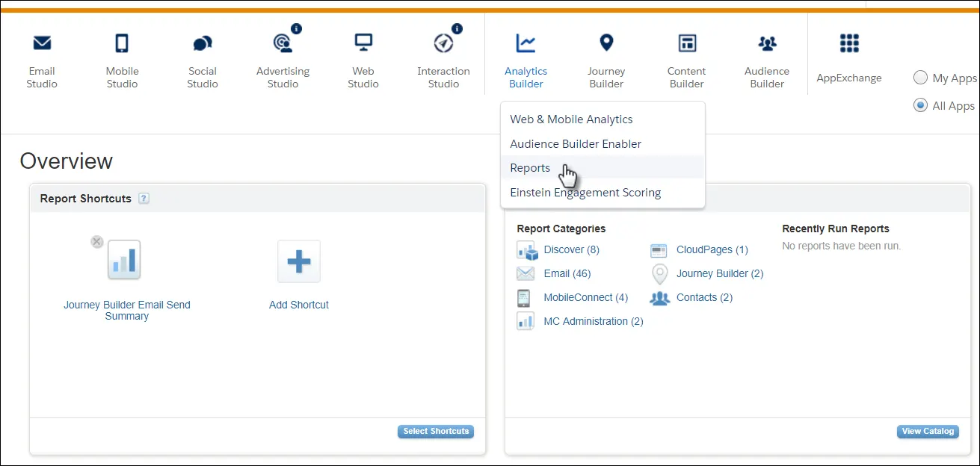Click the CloudPages category icon
This screenshot has width=980, height=466.
[659, 250]
